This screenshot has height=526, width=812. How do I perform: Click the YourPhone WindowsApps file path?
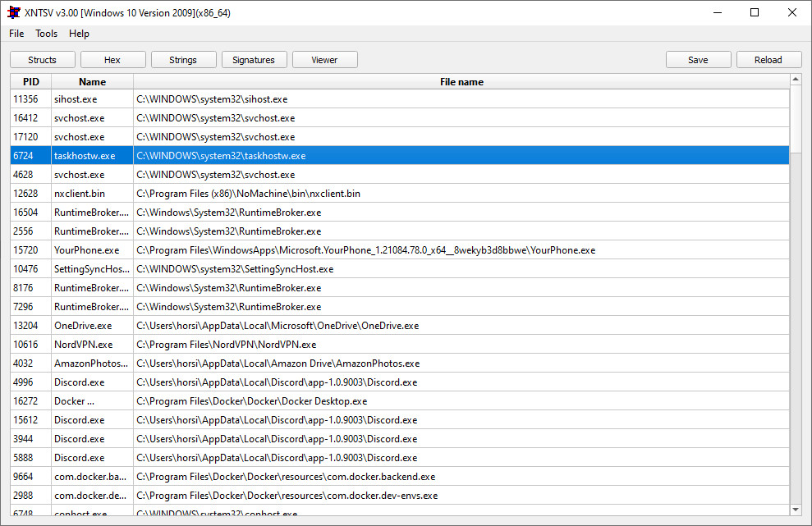tap(365, 250)
